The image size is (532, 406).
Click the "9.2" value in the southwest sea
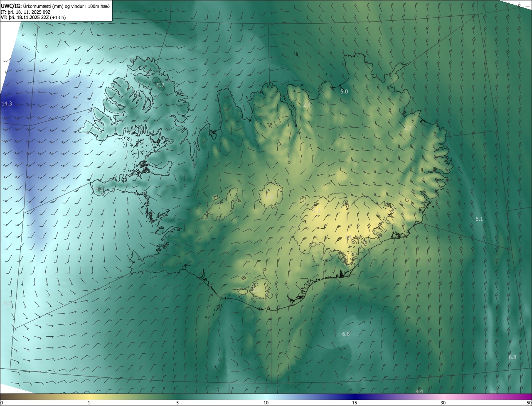7,303
